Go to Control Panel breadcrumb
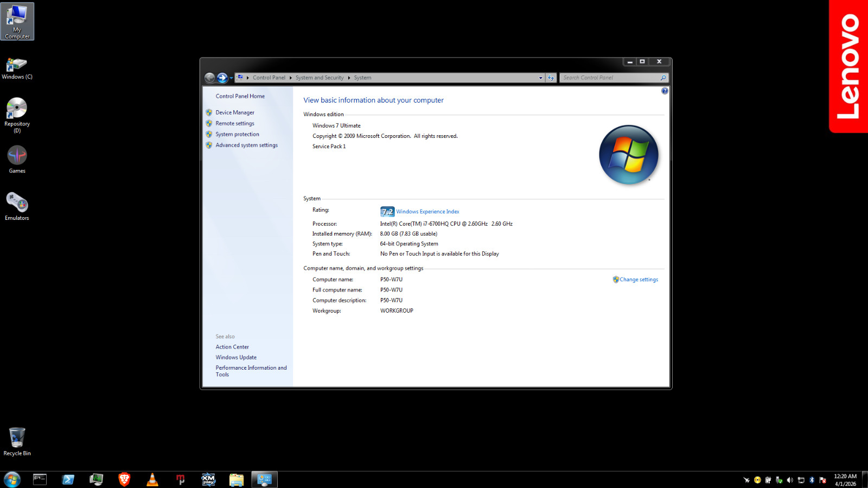Image resolution: width=868 pixels, height=488 pixels. pyautogui.click(x=269, y=78)
